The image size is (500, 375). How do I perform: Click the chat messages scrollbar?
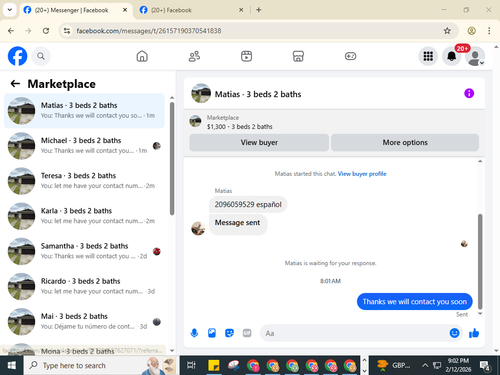pyautogui.click(x=480, y=262)
